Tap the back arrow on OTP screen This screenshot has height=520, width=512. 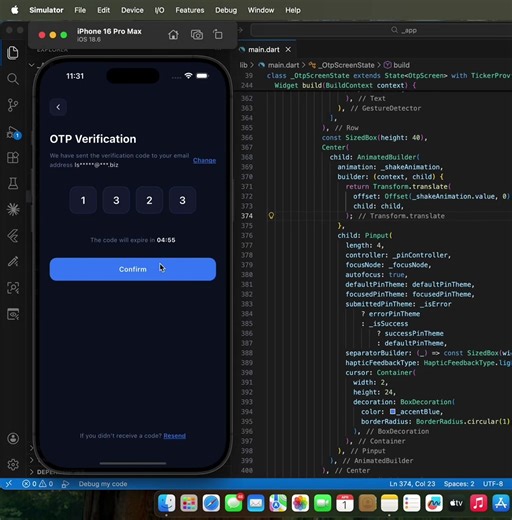[58, 107]
